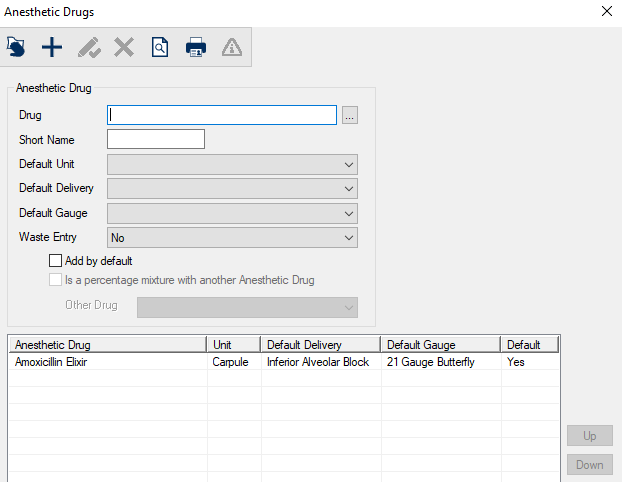Image resolution: width=622 pixels, height=482 pixels.
Task: Click the plus icon to add a drug
Action: [51, 46]
